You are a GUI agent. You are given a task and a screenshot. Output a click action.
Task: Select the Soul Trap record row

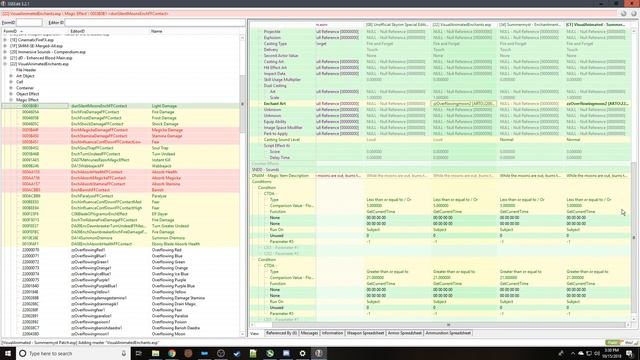point(121,148)
